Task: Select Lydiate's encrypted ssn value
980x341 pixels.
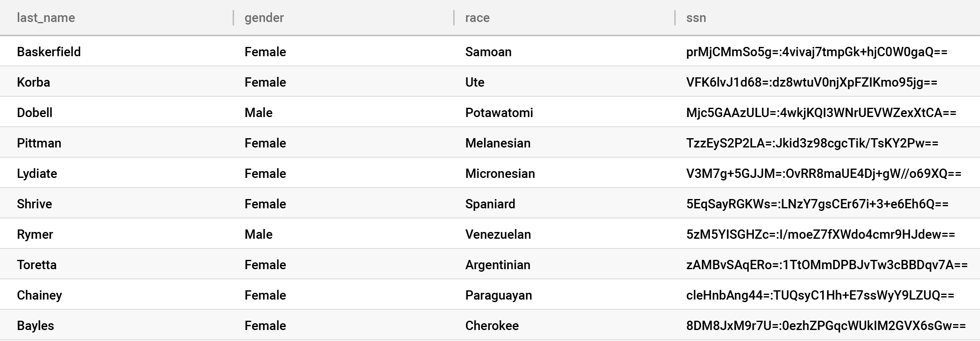Action: point(824,173)
